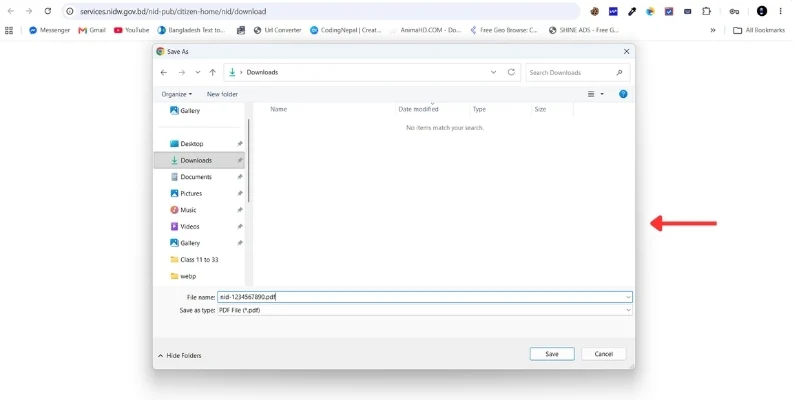Click the pin icon beside Documents
The image size is (800, 400).
[x=240, y=177]
